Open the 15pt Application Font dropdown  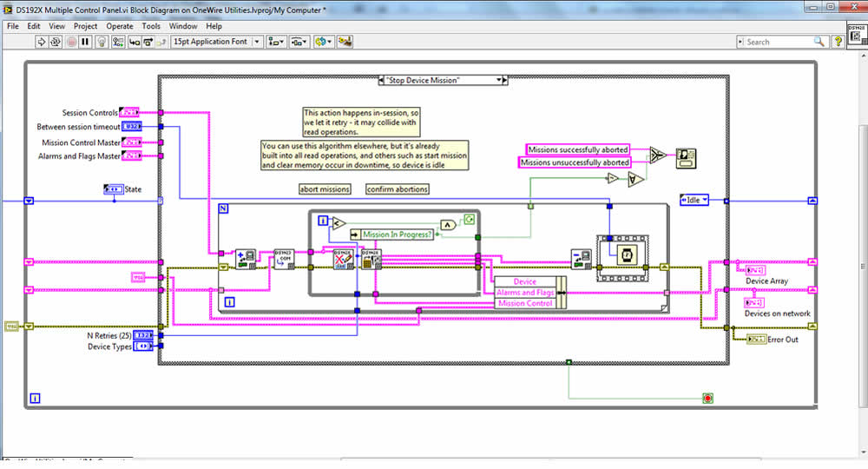point(216,42)
